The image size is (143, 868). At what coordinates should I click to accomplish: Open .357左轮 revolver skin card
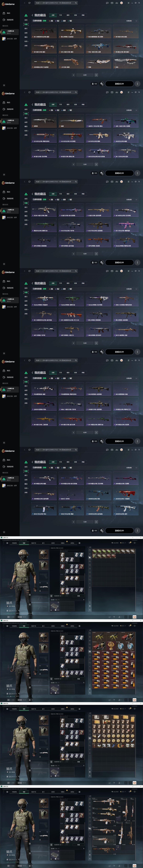coord(71,62)
